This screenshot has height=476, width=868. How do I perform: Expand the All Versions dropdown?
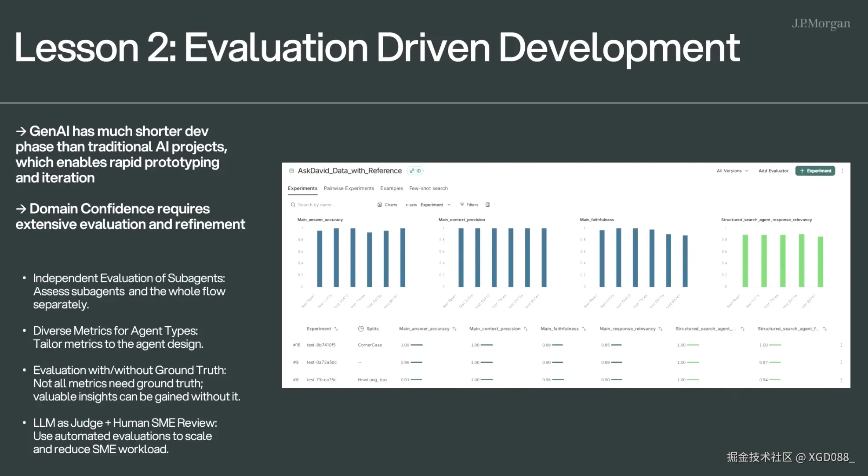(732, 171)
